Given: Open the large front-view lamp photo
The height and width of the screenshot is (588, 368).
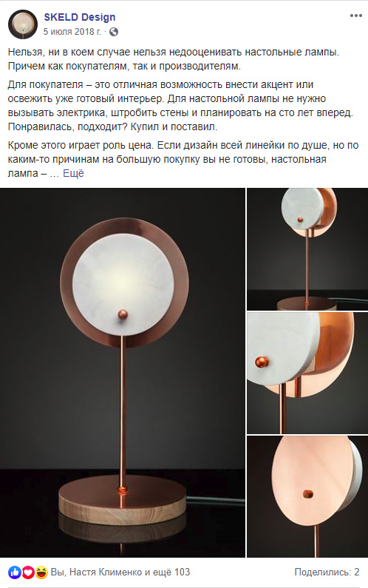Looking at the screenshot, I should click(x=123, y=372).
